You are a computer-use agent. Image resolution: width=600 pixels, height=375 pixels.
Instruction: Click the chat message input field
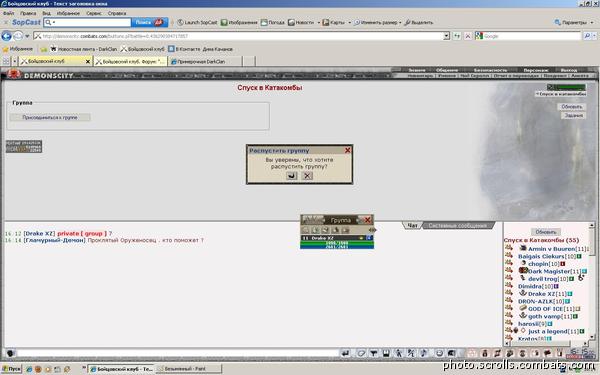point(177,353)
